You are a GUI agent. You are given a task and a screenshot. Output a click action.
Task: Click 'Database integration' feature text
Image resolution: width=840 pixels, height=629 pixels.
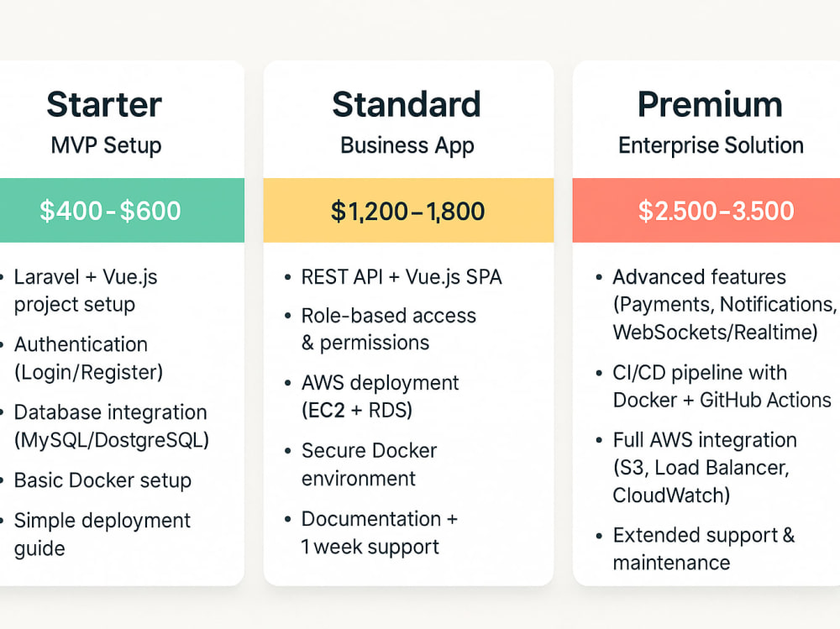[x=110, y=412]
